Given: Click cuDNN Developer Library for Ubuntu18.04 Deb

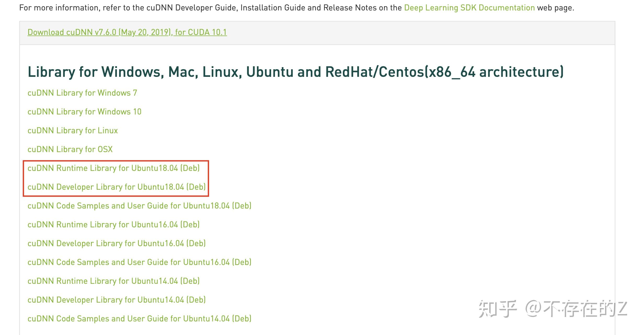Looking at the screenshot, I should pos(117,187).
